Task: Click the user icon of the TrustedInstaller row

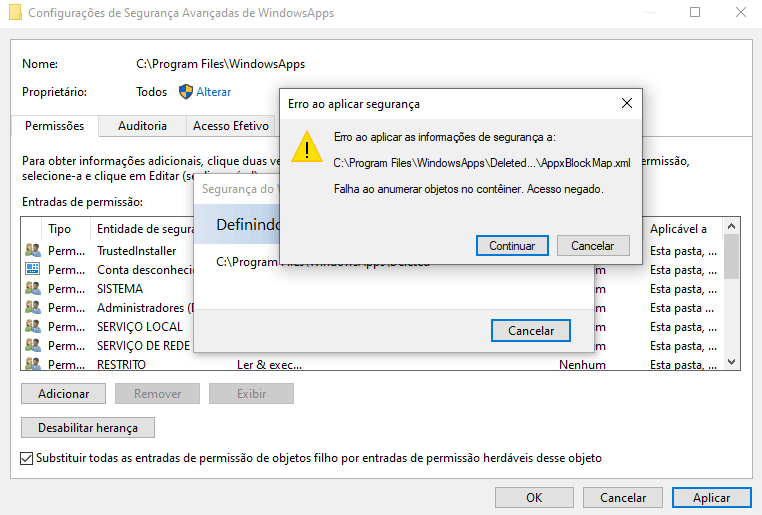Action: [x=33, y=250]
